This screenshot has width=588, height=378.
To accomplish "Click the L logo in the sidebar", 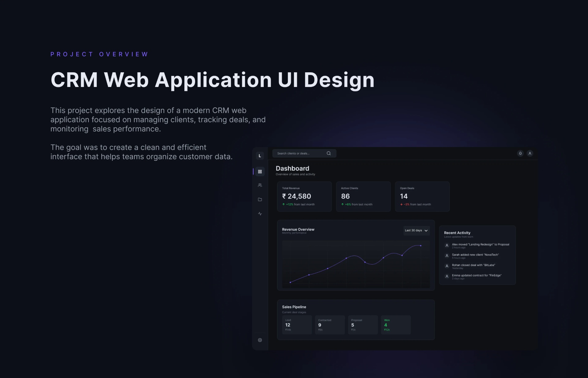I will point(260,156).
